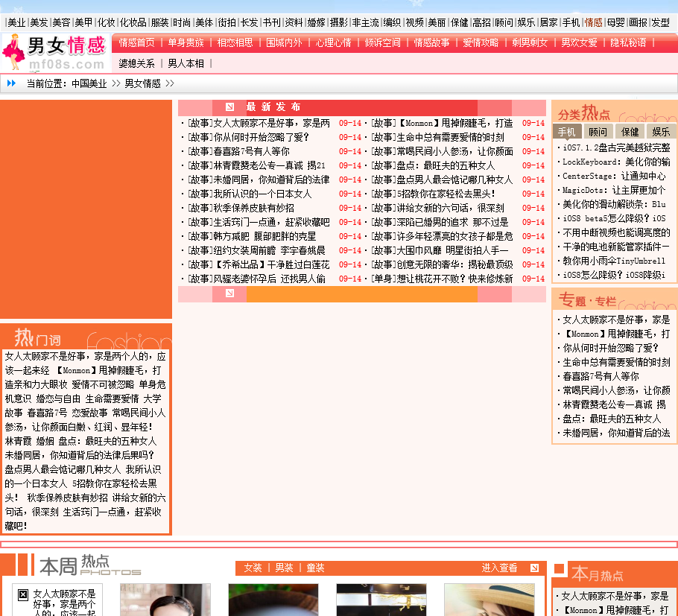Open MagicDots article in 分类热点
Viewport: 678px width, 616px height.
pyautogui.click(x=614, y=190)
